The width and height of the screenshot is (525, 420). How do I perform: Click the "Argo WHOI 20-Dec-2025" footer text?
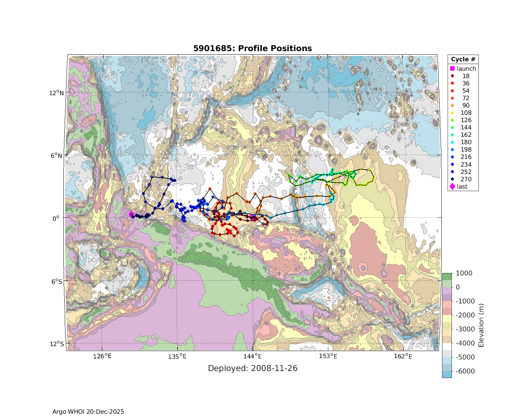[x=88, y=412]
